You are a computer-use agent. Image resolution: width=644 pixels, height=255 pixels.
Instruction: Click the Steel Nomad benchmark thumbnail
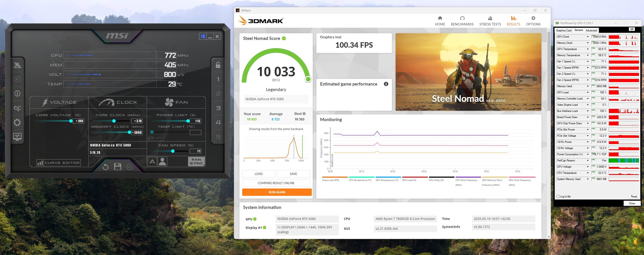click(x=468, y=72)
